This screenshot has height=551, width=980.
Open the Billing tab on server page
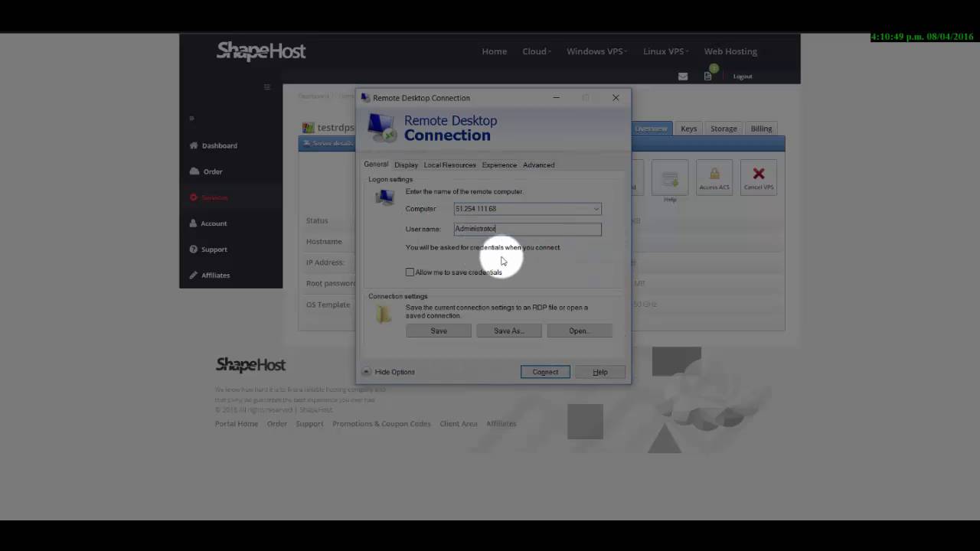tap(761, 129)
